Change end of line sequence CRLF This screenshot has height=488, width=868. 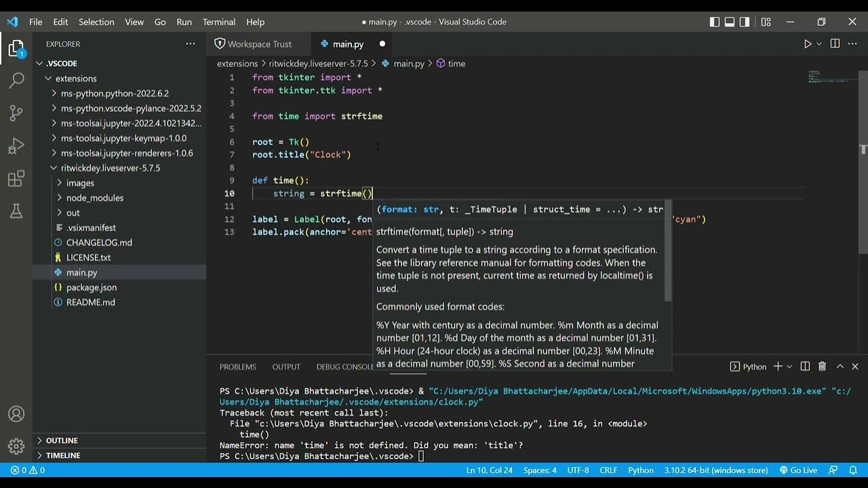(x=608, y=470)
